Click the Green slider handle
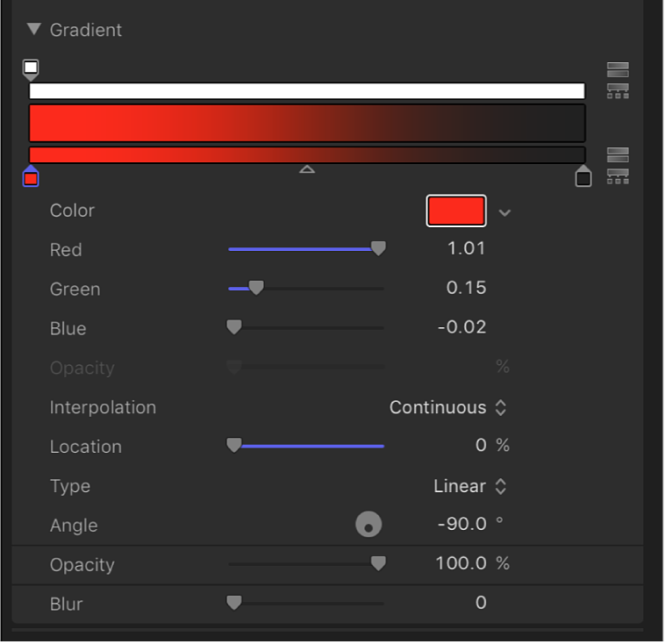Viewport: 665px width, 644px height. (x=255, y=288)
